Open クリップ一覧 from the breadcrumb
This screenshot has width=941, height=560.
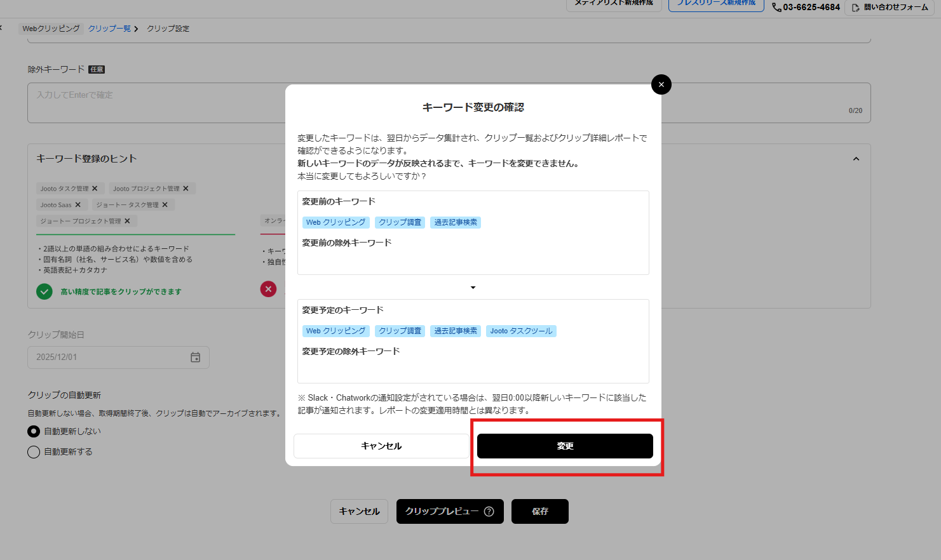[109, 29]
